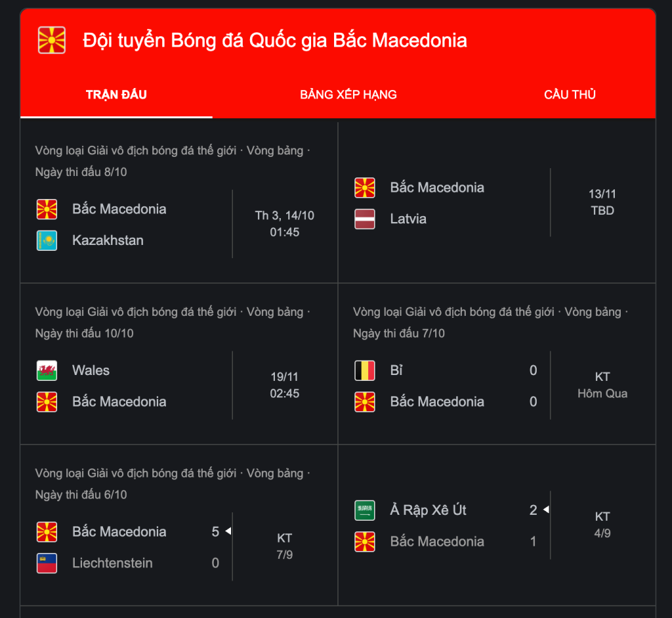
Task: Open the Kazakhstan team name link
Action: [108, 240]
